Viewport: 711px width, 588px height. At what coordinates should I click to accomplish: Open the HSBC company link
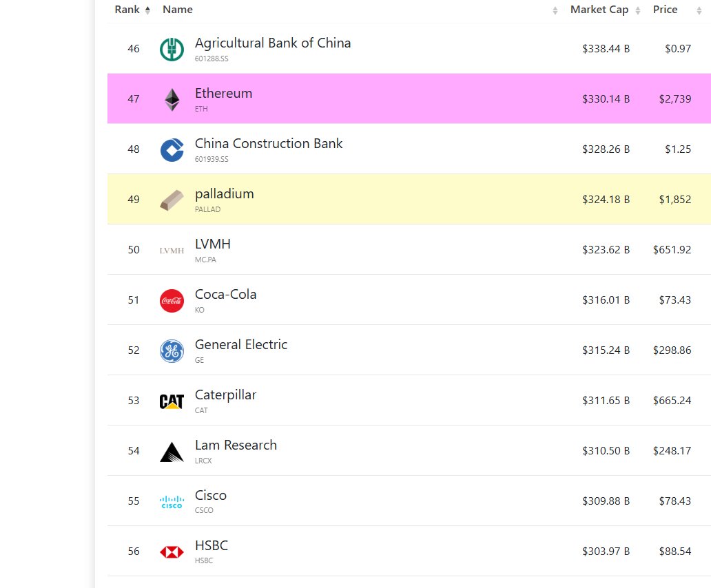click(211, 546)
